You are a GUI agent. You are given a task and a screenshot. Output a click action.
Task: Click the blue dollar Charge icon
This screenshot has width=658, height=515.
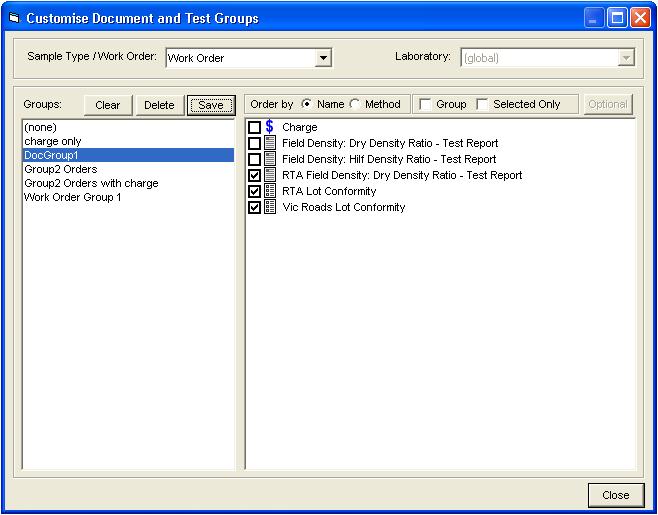270,127
